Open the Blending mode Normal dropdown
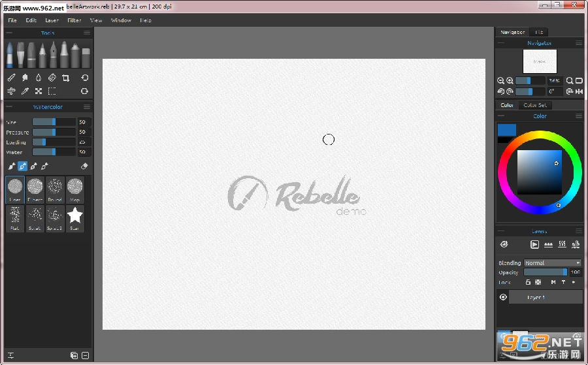The height and width of the screenshot is (365, 588). 553,262
